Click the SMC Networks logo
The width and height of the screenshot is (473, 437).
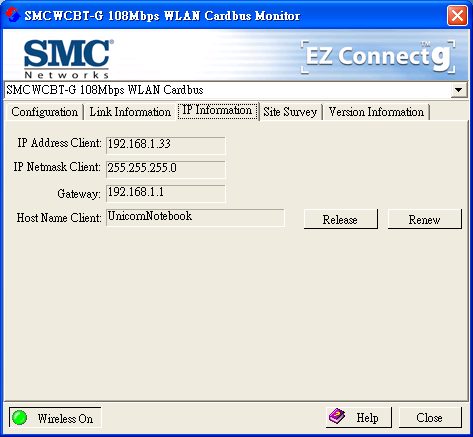point(69,59)
